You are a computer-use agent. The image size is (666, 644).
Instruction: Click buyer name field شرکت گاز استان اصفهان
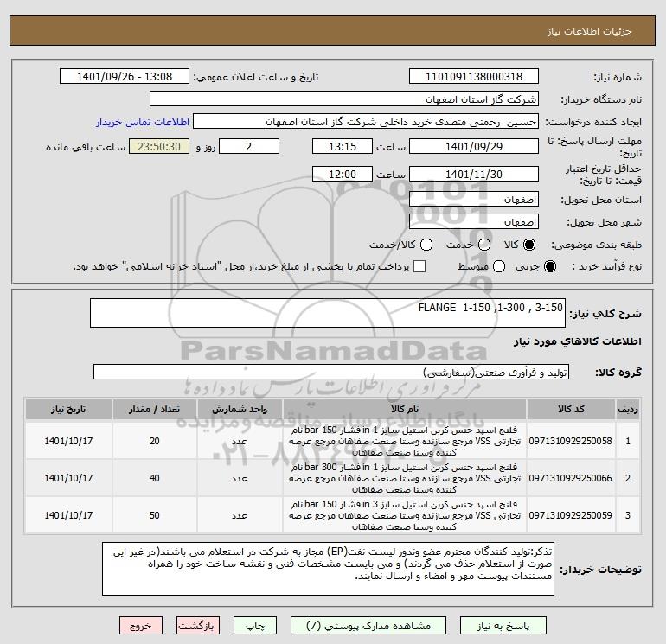coord(344,99)
